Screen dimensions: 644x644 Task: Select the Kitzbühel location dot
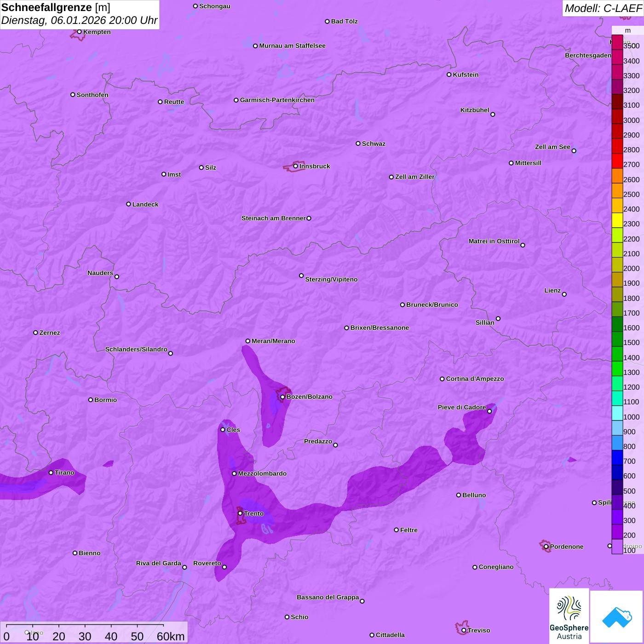tap(493, 115)
